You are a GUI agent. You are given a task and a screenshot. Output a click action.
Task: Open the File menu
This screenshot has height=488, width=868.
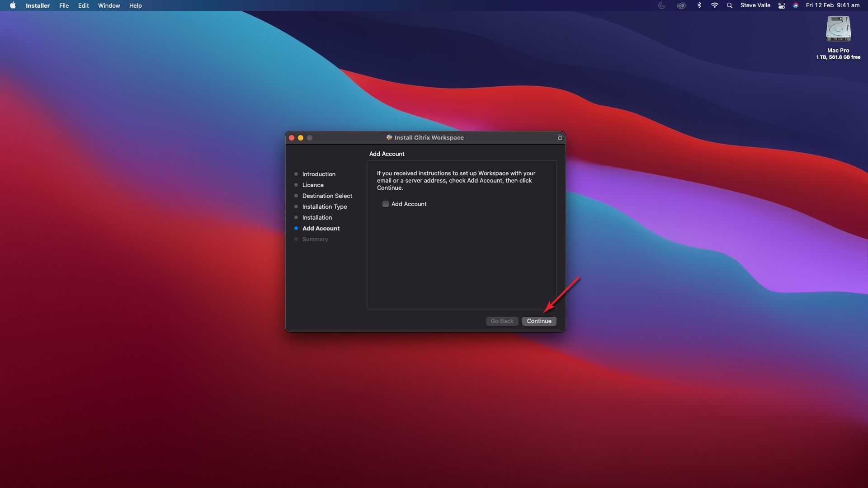tap(64, 5)
